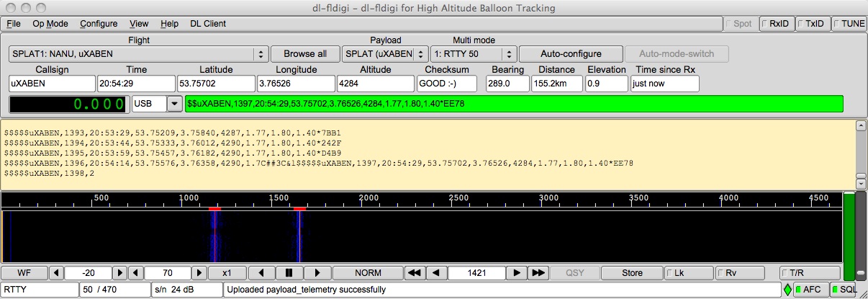Click the s/n 24 dB status field
Screen dimensions: 868x299
coord(186,290)
